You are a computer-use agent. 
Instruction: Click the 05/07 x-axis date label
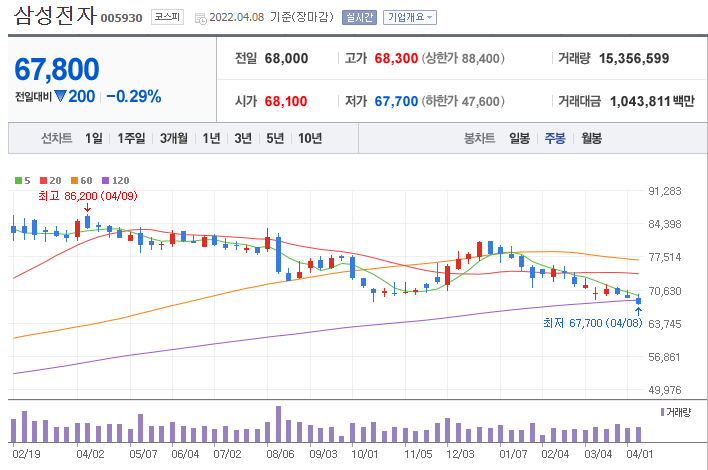coord(143,454)
